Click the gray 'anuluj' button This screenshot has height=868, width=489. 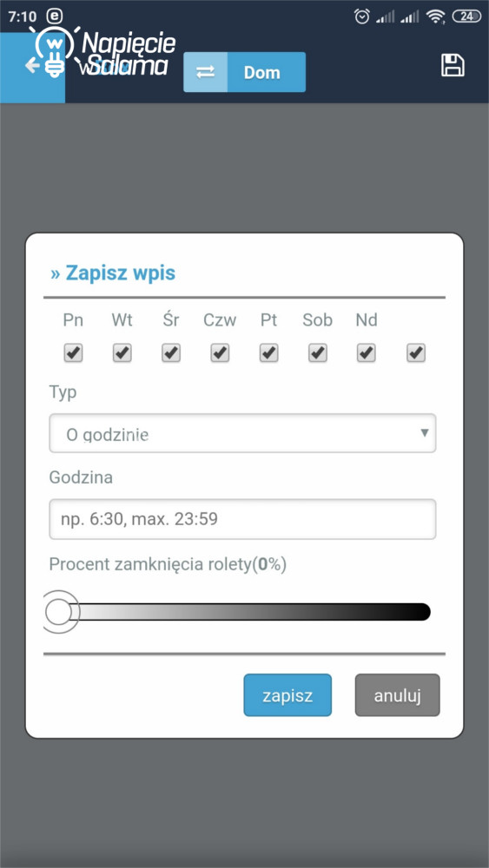(x=397, y=695)
